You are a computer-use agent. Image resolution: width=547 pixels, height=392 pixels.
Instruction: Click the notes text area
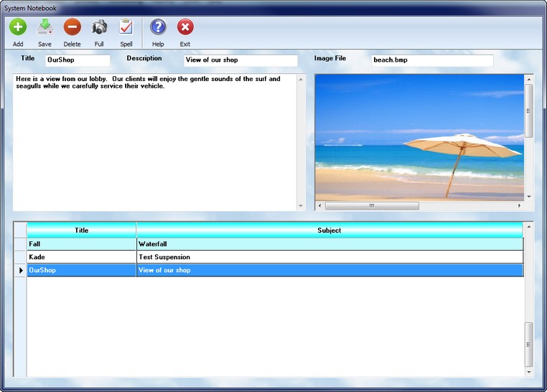[x=154, y=144]
